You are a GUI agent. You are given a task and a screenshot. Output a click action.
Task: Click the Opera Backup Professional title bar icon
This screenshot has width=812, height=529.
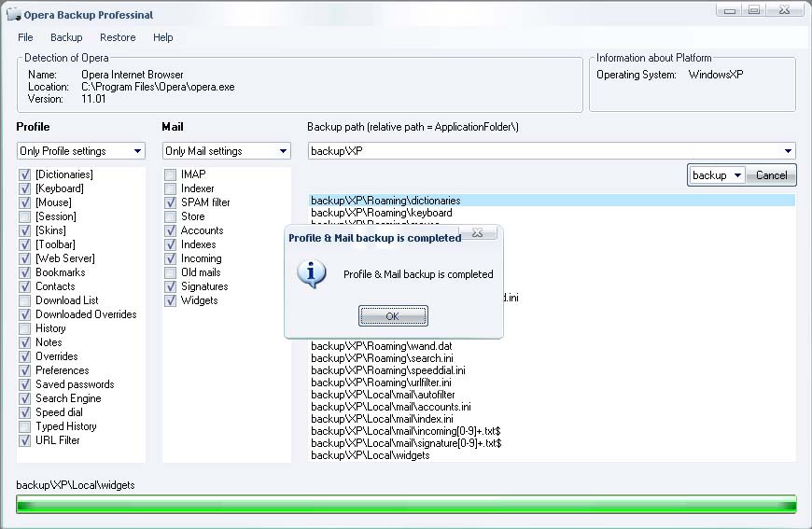point(14,15)
